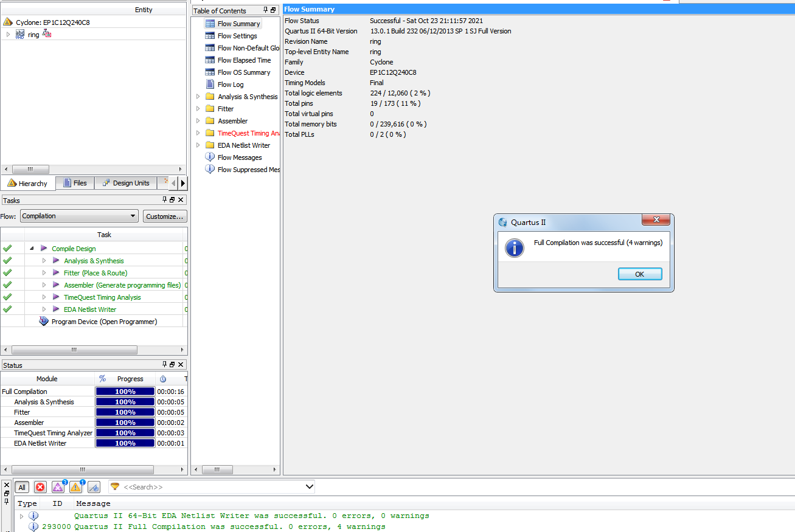
Task: Float the Table of Contents panel
Action: (273, 10)
